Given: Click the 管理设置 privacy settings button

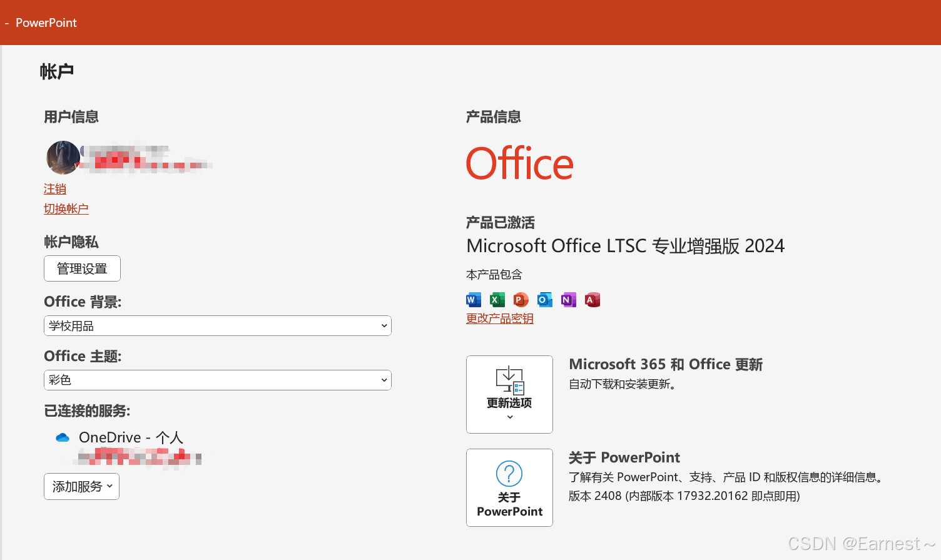Looking at the screenshot, I should [82, 268].
